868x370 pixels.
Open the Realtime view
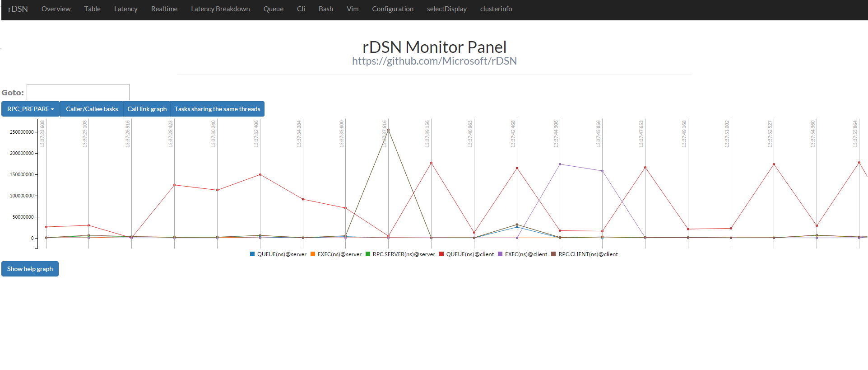(164, 9)
